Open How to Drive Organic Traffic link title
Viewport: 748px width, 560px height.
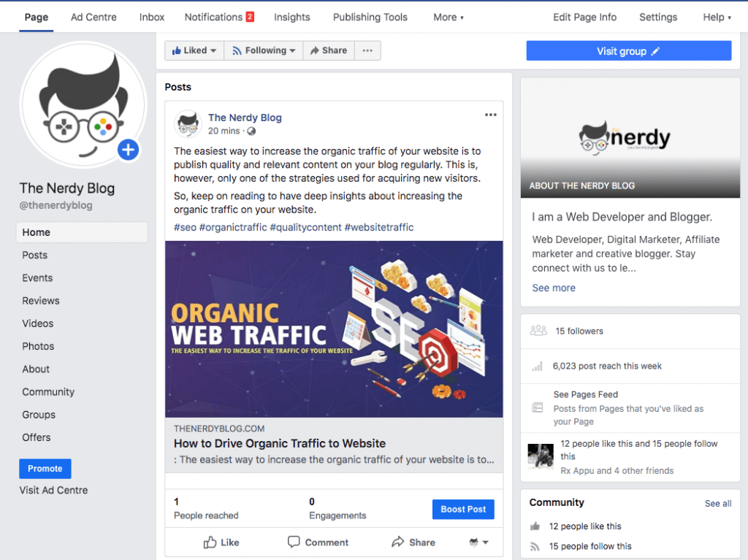click(x=280, y=444)
